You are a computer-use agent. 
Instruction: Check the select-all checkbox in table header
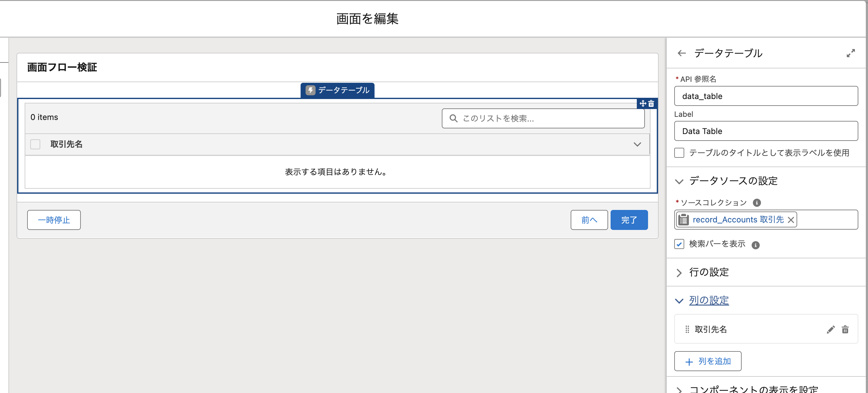pyautogui.click(x=35, y=144)
